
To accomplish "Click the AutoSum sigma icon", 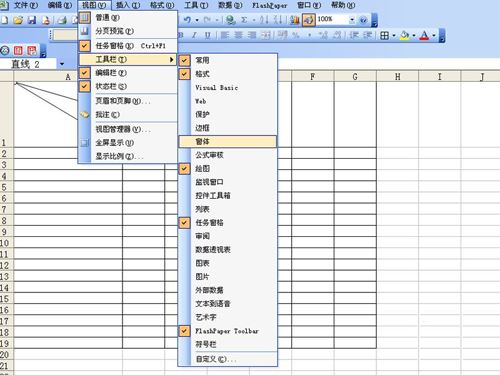I will tap(244, 20).
